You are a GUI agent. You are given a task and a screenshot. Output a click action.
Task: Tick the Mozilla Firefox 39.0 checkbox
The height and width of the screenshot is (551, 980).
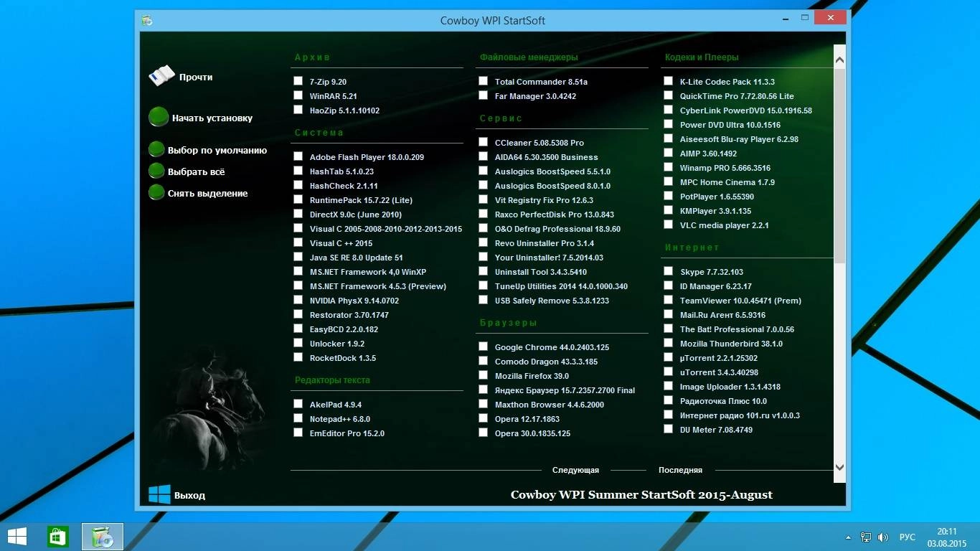tap(483, 375)
